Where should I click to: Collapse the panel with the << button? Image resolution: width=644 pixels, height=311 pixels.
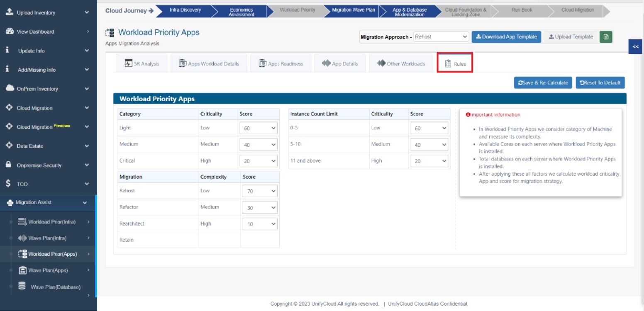click(x=635, y=47)
